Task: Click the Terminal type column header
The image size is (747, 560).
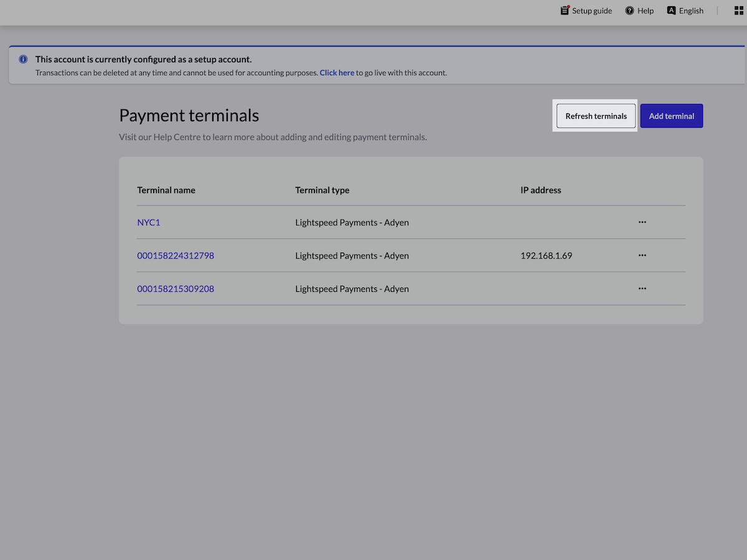Action: point(322,190)
